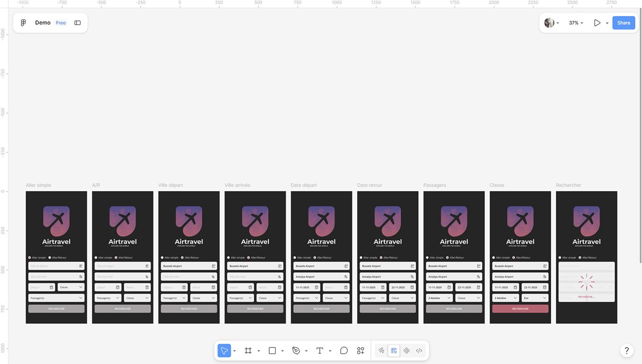Click the diamond mode icon in toolbar
The width and height of the screenshot is (642, 364).
pos(406,351)
